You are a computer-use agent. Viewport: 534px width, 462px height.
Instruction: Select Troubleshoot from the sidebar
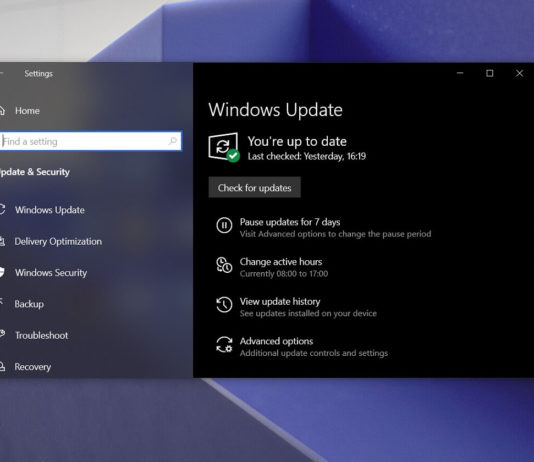[x=42, y=335]
